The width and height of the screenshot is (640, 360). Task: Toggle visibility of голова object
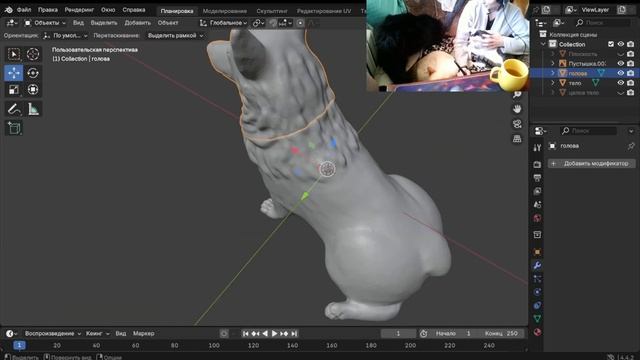point(621,73)
